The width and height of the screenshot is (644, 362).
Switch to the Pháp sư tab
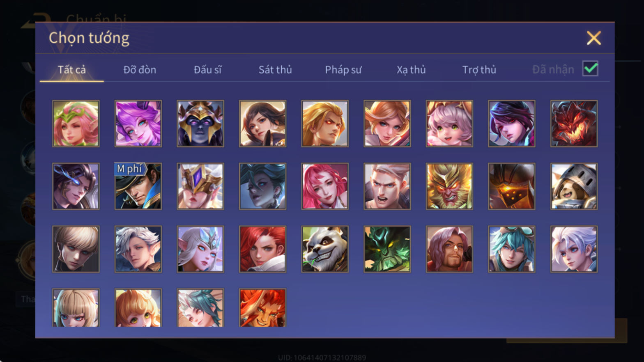point(343,69)
